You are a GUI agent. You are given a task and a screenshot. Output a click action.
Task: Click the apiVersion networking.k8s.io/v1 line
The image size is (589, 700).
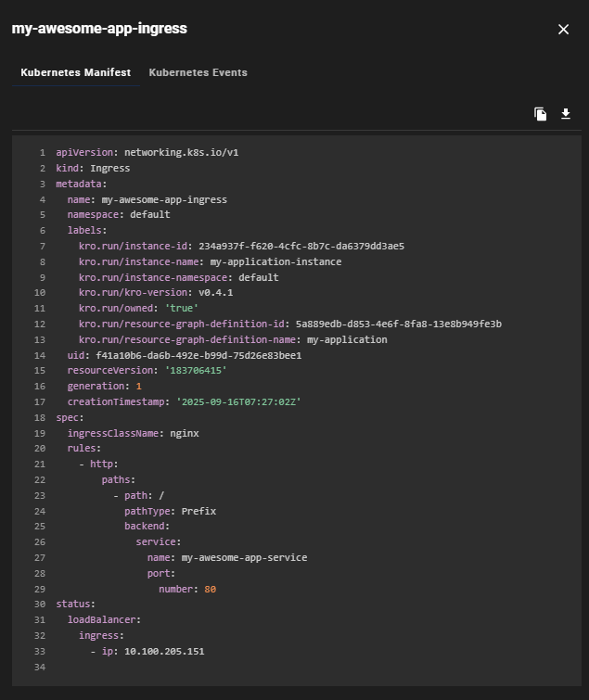coord(148,152)
